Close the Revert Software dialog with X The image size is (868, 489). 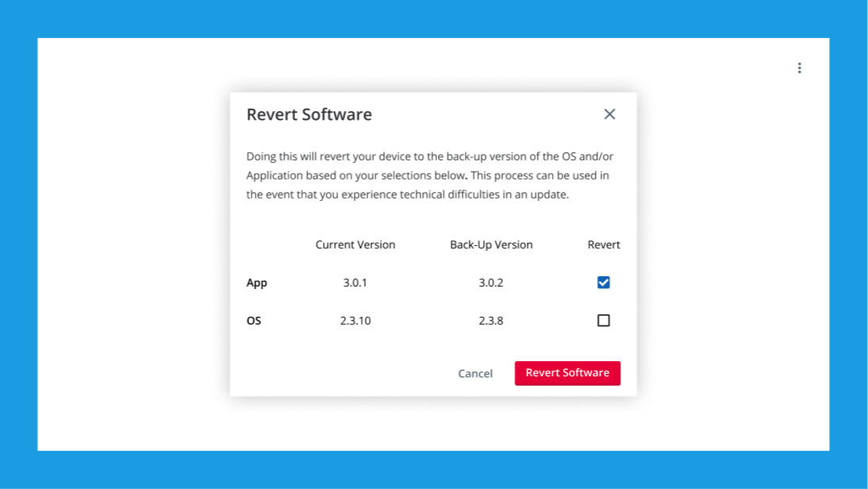click(609, 114)
